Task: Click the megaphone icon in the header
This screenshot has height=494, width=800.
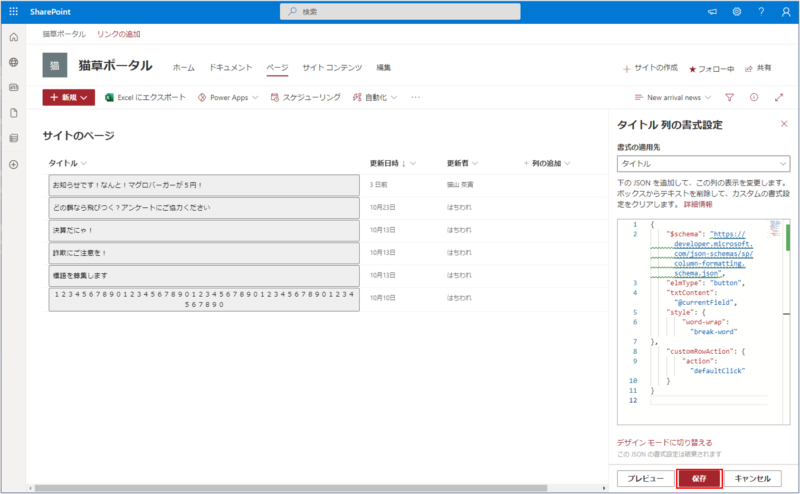Action: pyautogui.click(x=712, y=12)
